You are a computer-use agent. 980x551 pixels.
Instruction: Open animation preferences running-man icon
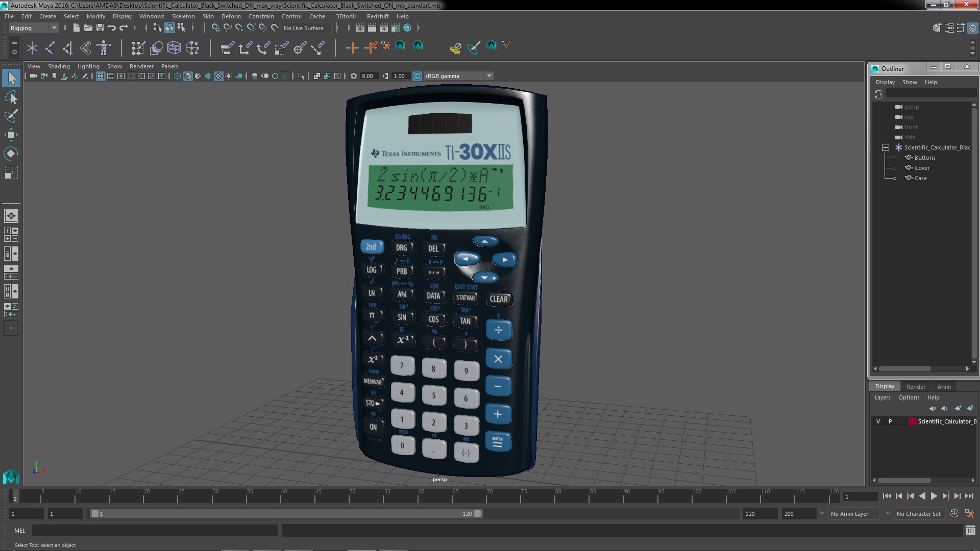[x=969, y=514]
